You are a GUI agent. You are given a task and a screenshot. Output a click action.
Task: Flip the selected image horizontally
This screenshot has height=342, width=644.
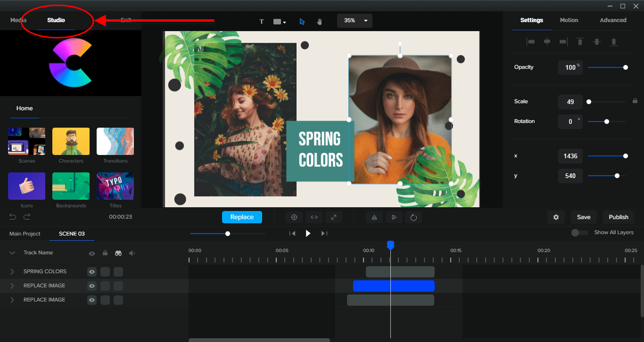pos(374,217)
